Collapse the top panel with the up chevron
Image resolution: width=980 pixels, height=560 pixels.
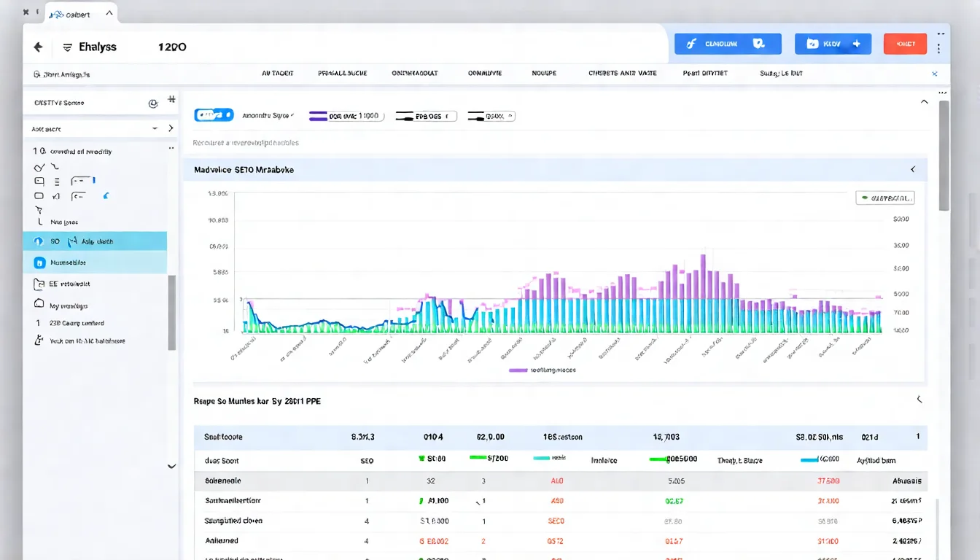point(925,102)
